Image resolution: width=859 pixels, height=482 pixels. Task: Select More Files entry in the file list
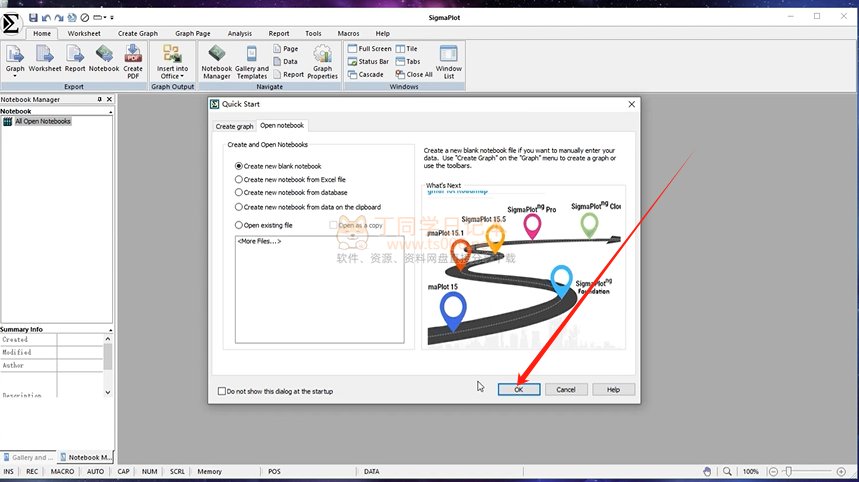click(x=259, y=241)
